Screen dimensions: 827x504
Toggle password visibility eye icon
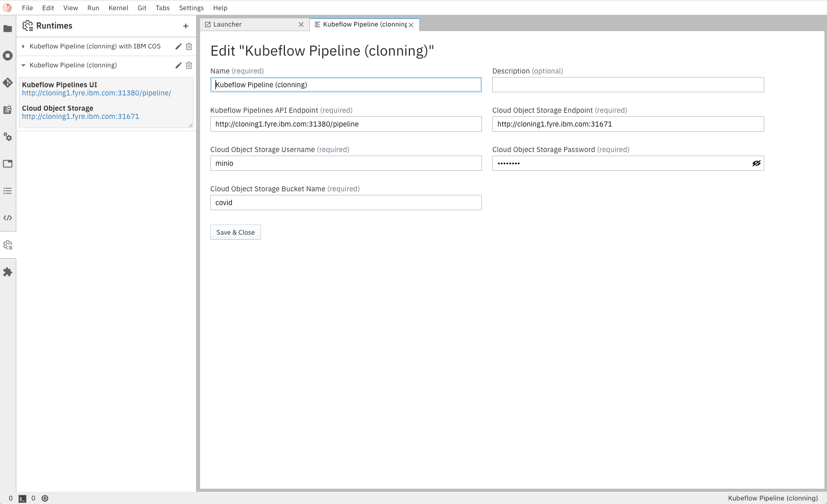point(756,163)
